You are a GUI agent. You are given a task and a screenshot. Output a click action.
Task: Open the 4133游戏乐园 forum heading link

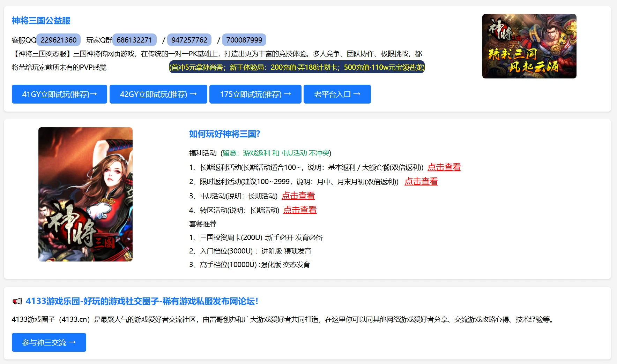pyautogui.click(x=141, y=302)
